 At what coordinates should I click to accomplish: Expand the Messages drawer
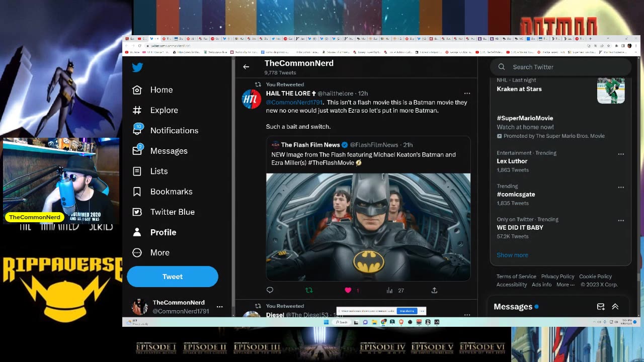pos(615,307)
